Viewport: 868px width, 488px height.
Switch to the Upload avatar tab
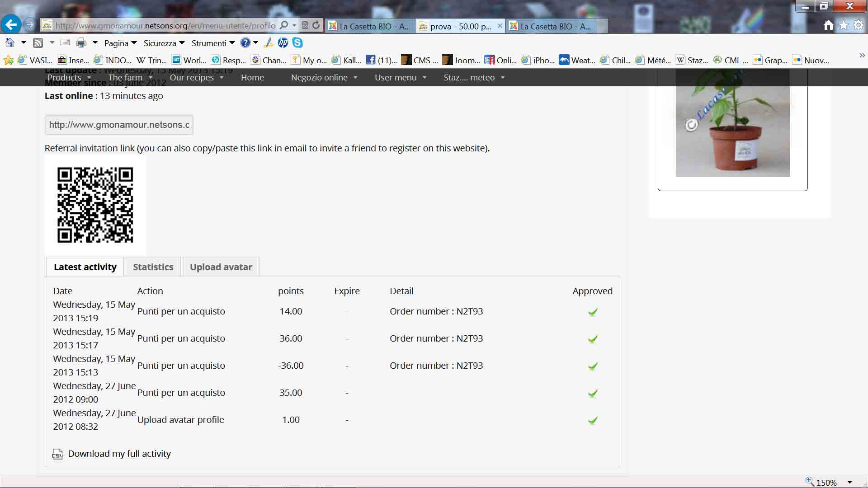pos(221,267)
